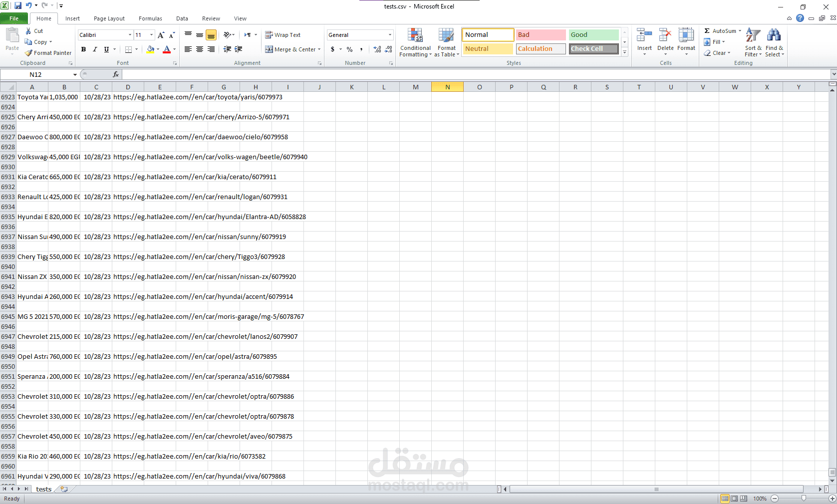Toggle Bold formatting

click(83, 49)
